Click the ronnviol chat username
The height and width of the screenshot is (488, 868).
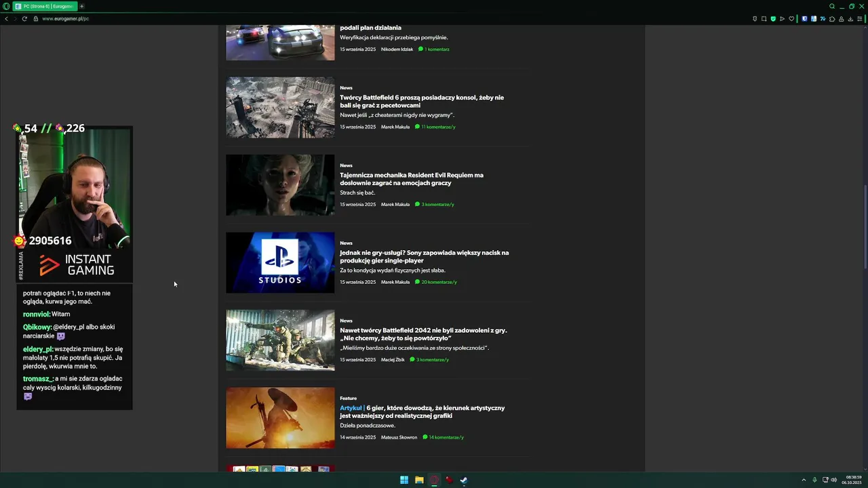[37, 314]
